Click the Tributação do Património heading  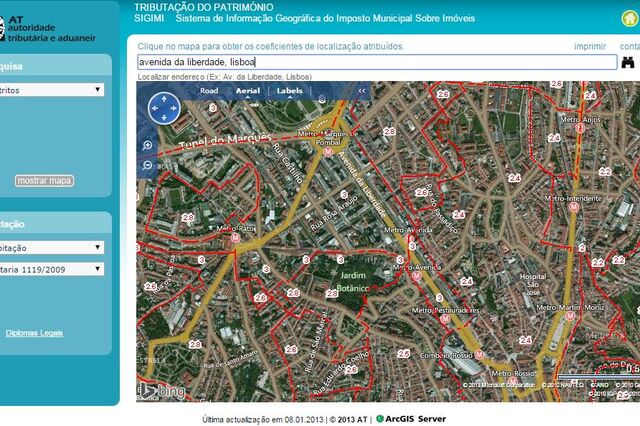click(x=204, y=7)
